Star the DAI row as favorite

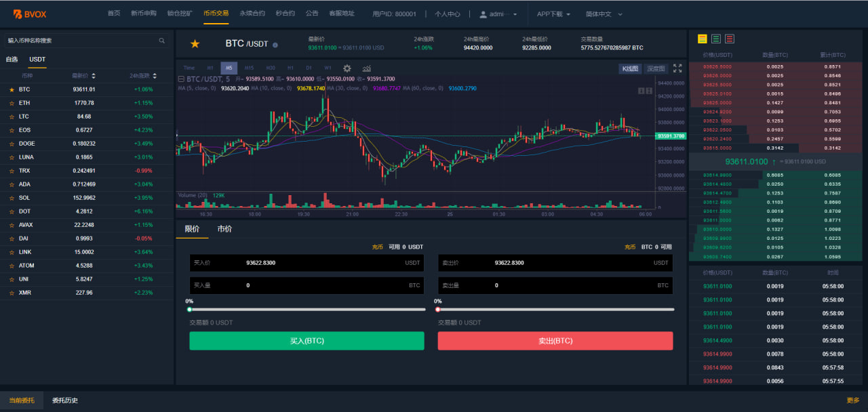pyautogui.click(x=12, y=239)
